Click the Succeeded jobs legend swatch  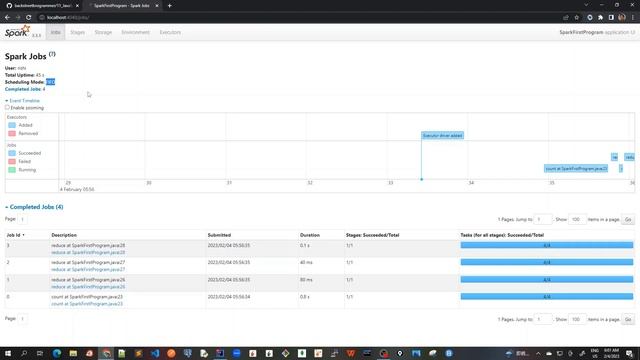(x=12, y=153)
